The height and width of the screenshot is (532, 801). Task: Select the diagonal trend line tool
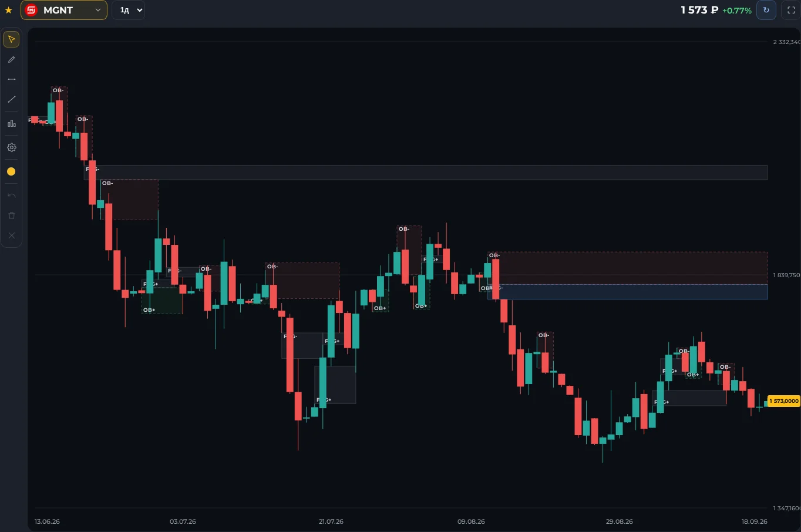(11, 99)
